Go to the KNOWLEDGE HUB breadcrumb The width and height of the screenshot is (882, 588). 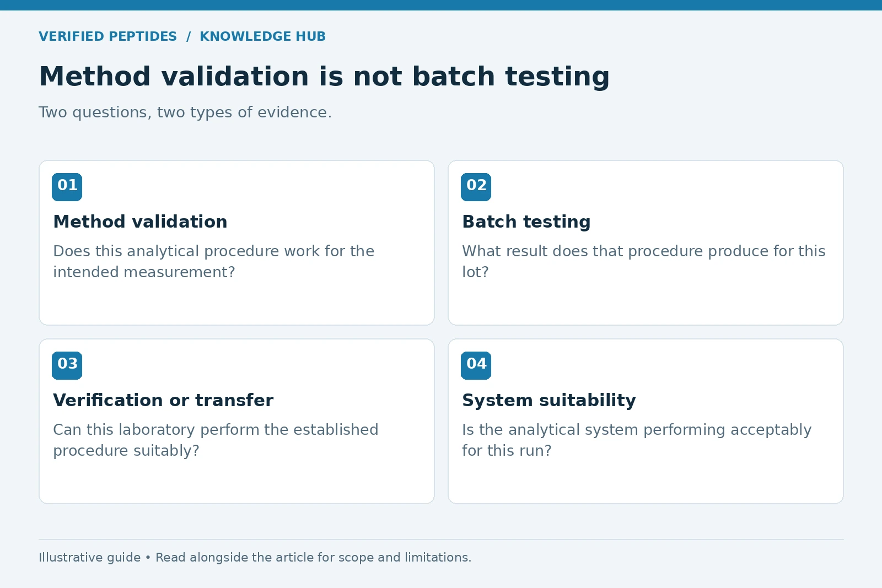pos(262,36)
